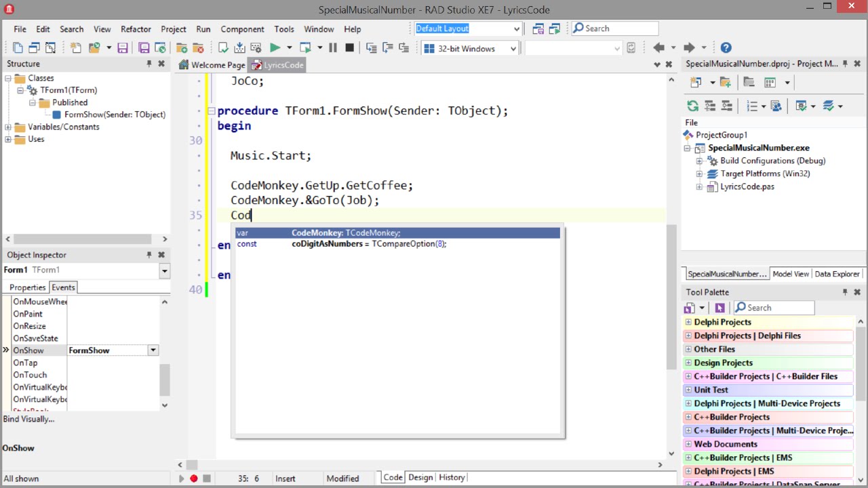This screenshot has height=488, width=868.
Task: Open the Default Layout dropdown
Action: point(517,28)
